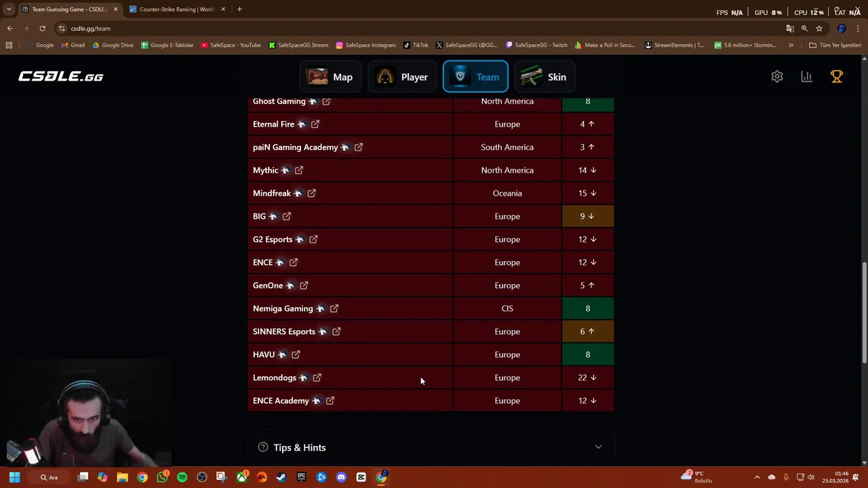Show more bookmarks overflow chevron

coord(791,45)
